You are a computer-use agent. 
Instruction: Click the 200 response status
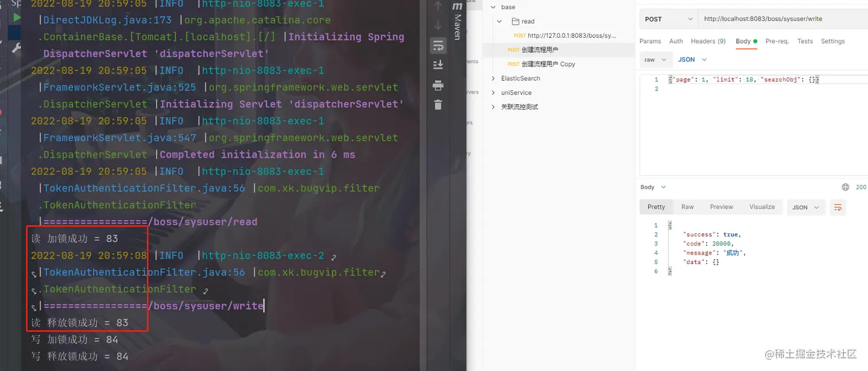point(861,187)
